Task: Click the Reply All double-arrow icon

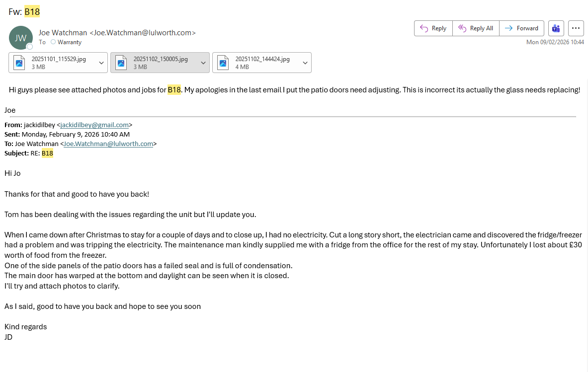Action: pos(462,28)
